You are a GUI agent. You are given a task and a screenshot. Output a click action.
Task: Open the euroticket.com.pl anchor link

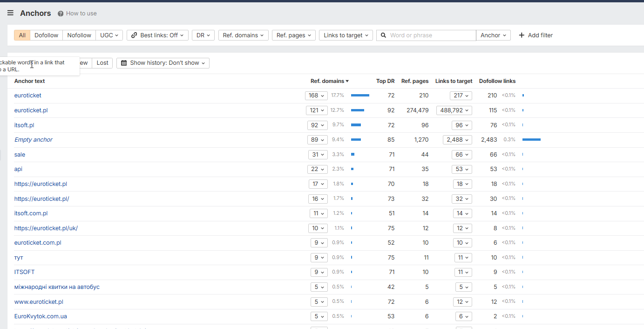click(x=38, y=243)
